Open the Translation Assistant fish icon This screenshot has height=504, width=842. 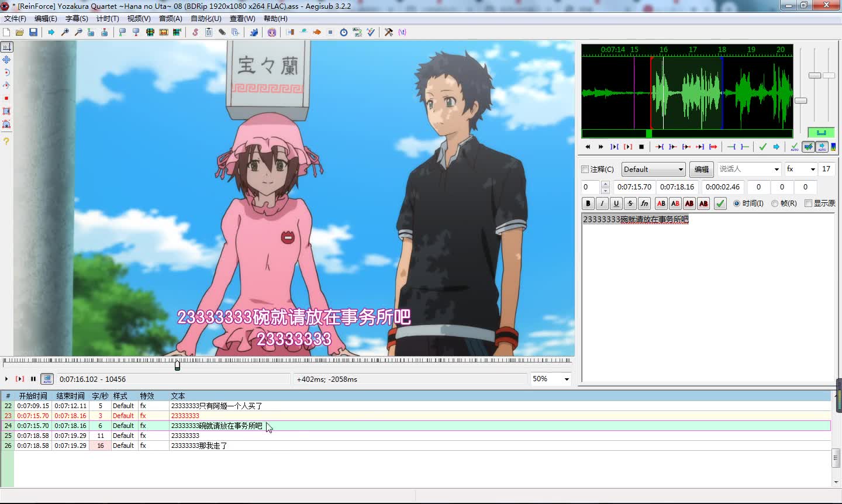click(317, 32)
